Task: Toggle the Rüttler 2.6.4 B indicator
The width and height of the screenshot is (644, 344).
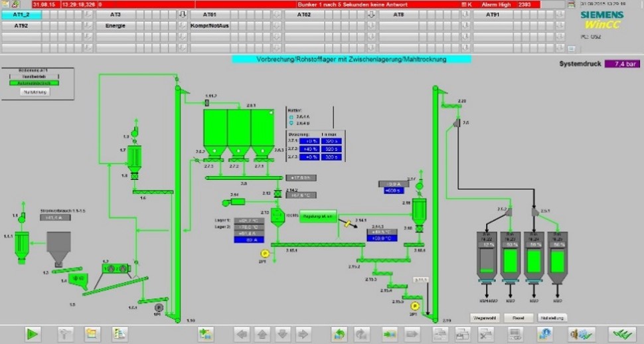Action: click(x=291, y=124)
